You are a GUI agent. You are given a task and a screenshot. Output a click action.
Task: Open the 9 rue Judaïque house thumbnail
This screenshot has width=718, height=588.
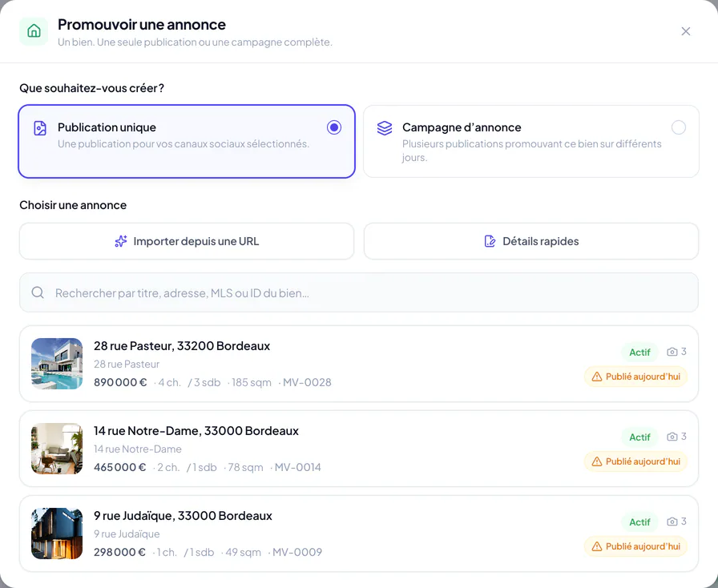coord(57,534)
